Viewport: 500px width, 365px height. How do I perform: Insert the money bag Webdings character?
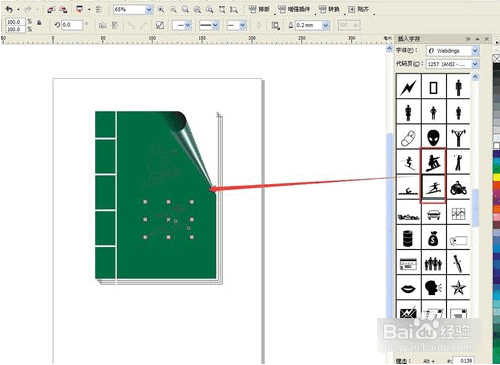point(433,238)
